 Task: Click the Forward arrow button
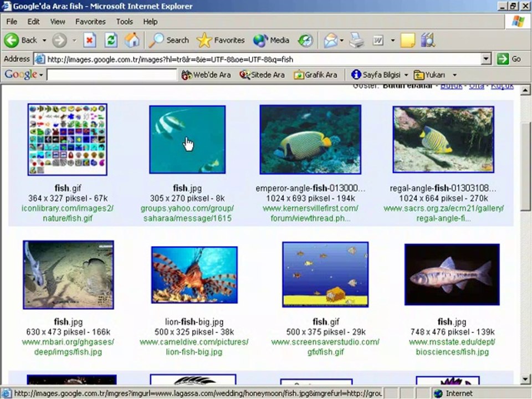tap(59, 40)
